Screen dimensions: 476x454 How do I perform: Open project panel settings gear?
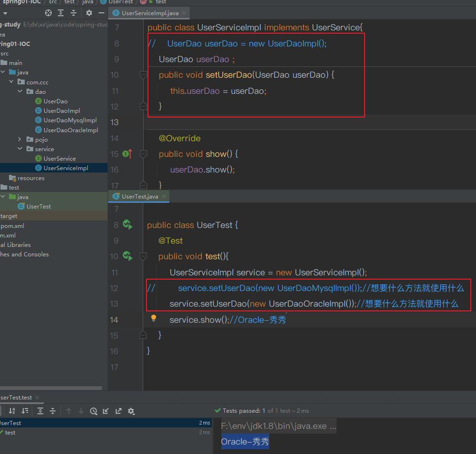point(89,13)
